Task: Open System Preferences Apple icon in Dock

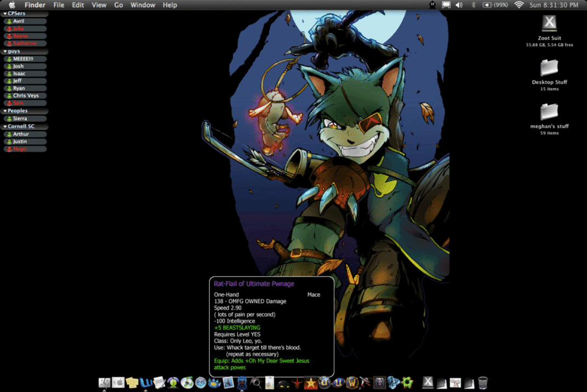Action: (x=118, y=383)
